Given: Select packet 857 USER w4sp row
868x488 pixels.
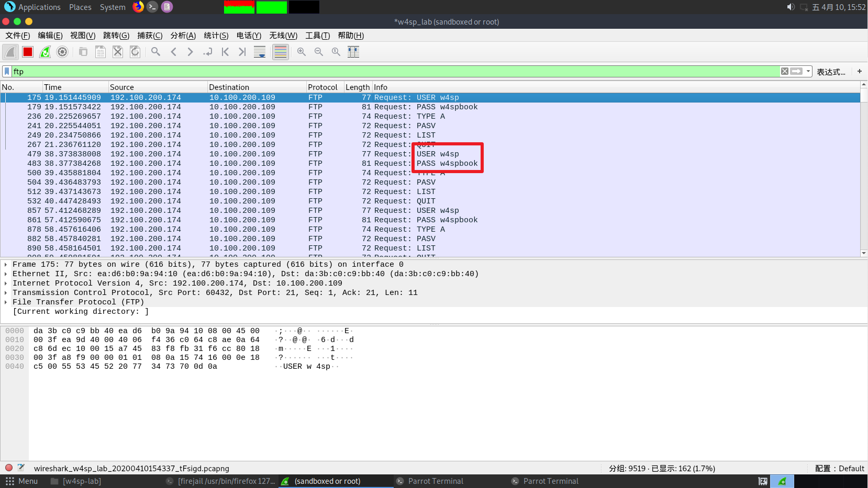Looking at the screenshot, I should (x=430, y=211).
